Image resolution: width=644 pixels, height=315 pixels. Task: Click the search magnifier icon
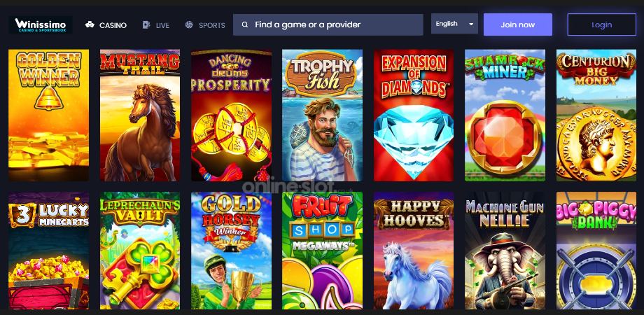tap(245, 24)
